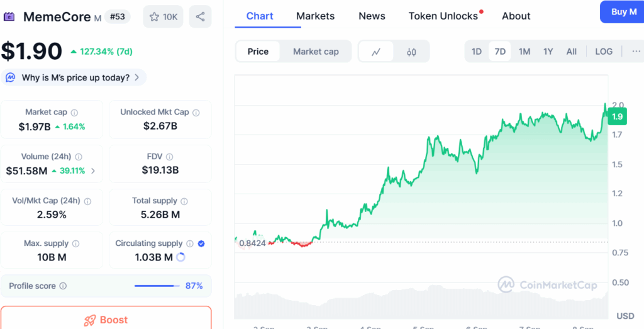Open the Token Unlocks tab
This screenshot has height=329, width=644.
click(x=443, y=16)
